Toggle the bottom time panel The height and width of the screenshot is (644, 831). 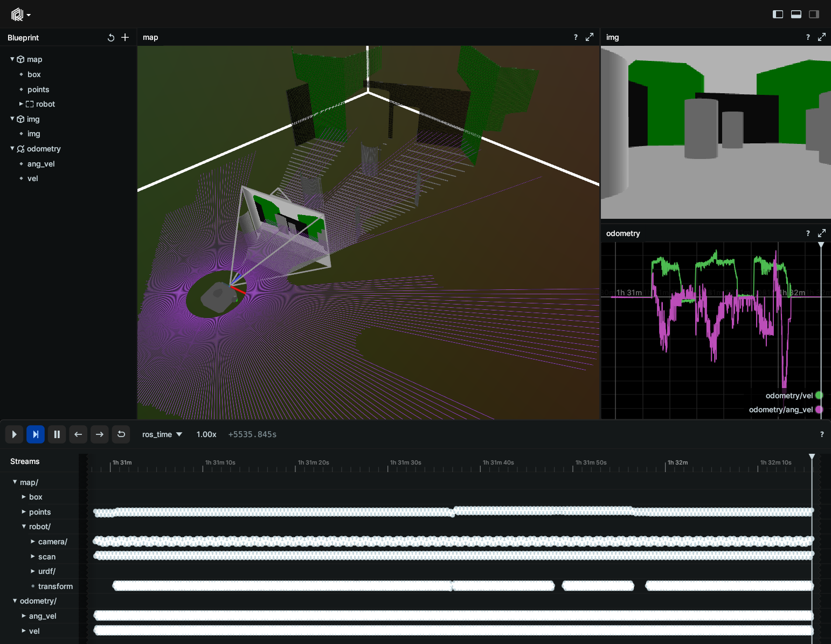point(796,15)
